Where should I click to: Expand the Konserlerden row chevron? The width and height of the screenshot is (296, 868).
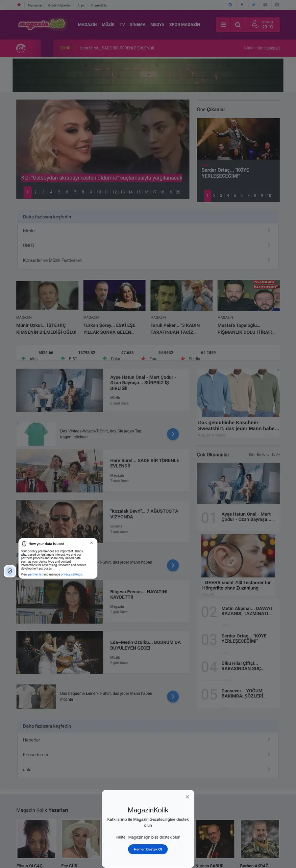(x=269, y=754)
